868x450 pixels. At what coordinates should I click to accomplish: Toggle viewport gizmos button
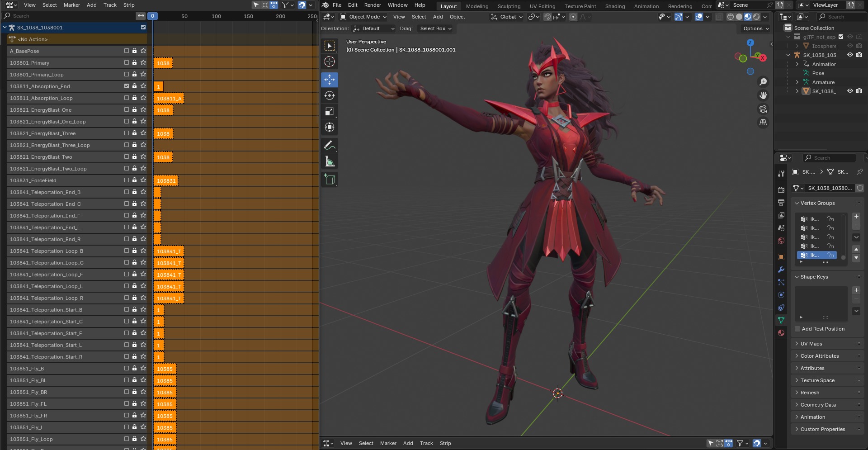(x=679, y=17)
